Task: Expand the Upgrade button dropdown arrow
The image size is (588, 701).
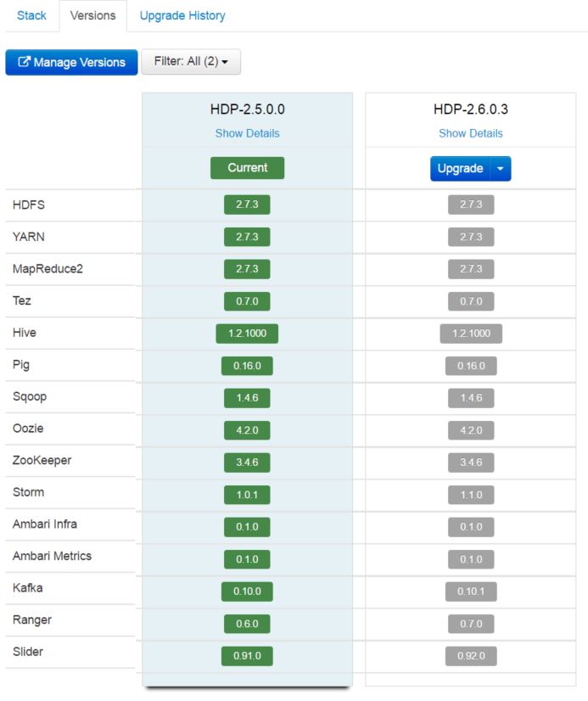Action: tap(501, 168)
